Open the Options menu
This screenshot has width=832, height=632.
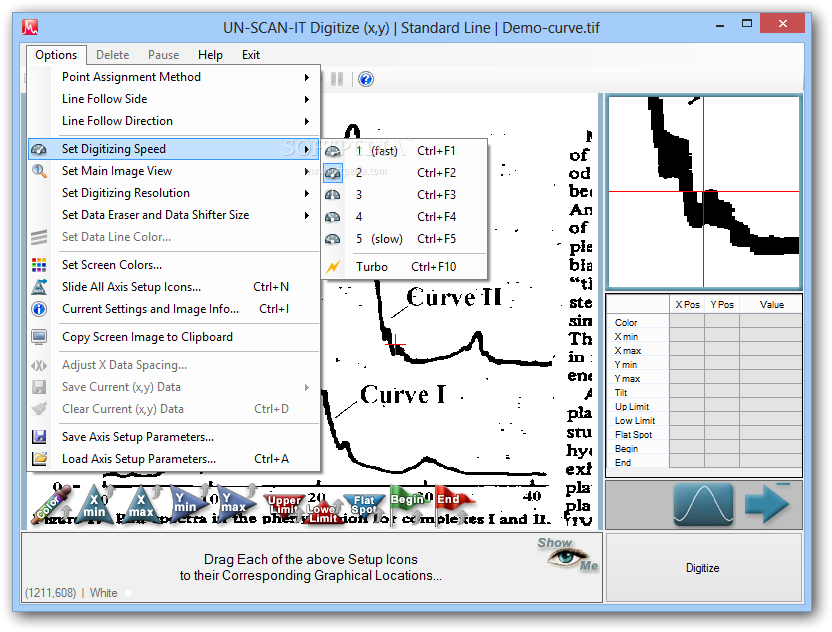[x=56, y=55]
